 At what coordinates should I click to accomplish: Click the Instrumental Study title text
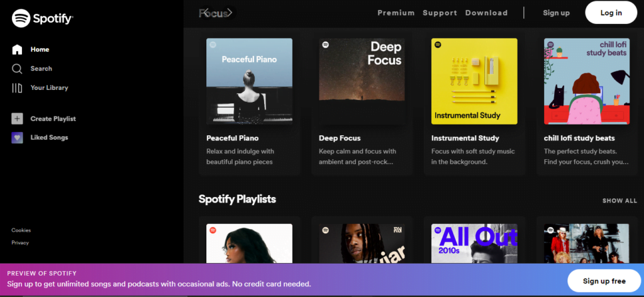[x=465, y=138]
